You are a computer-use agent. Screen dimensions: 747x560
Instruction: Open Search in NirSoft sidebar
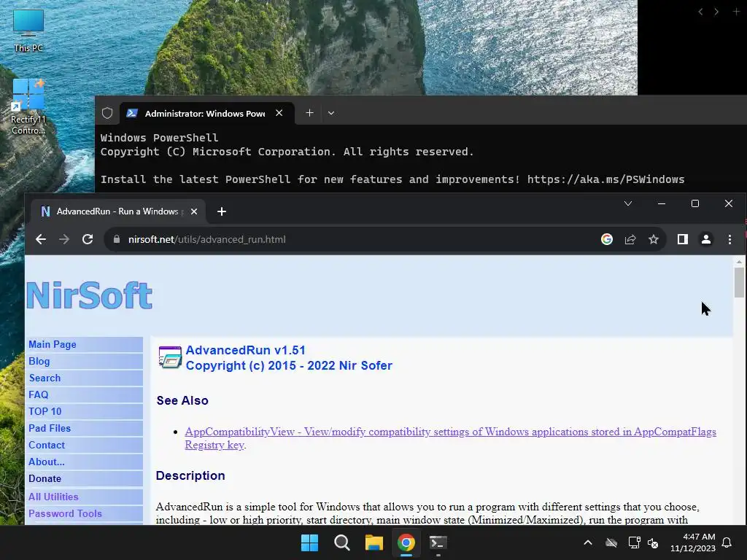[x=44, y=378]
